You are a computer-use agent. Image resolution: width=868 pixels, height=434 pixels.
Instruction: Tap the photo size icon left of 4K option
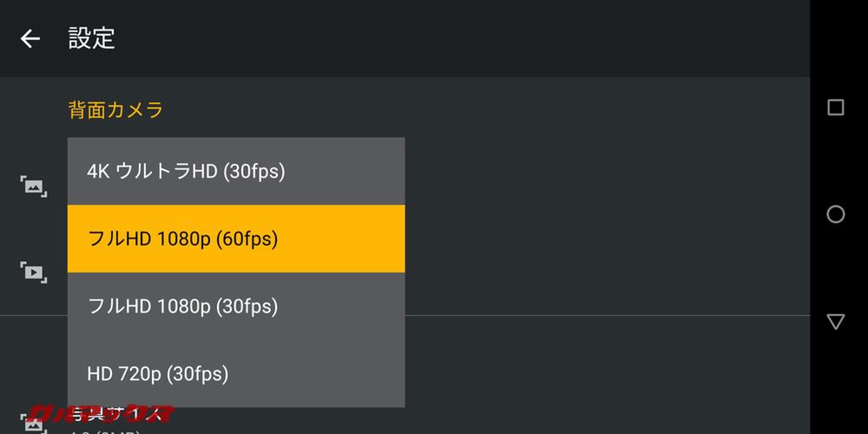point(34,185)
